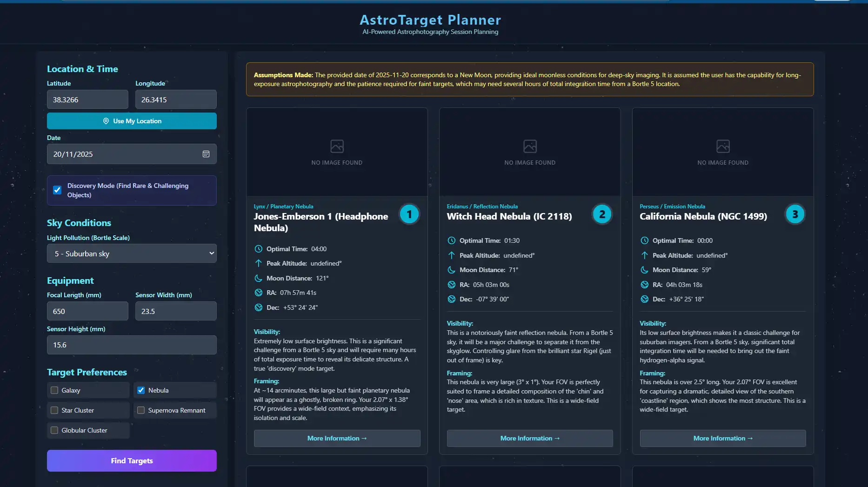Click the Dec globe icon on Witch Head card

(451, 299)
